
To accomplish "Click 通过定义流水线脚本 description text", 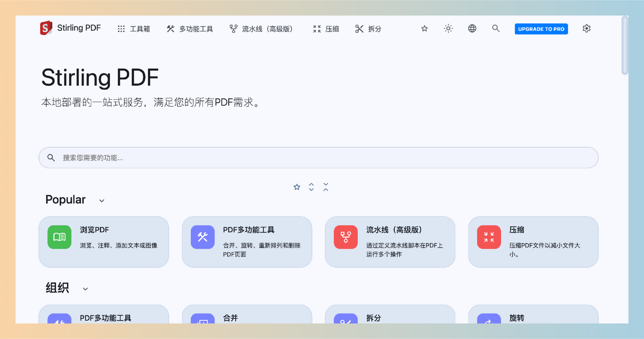I will pyautogui.click(x=404, y=250).
